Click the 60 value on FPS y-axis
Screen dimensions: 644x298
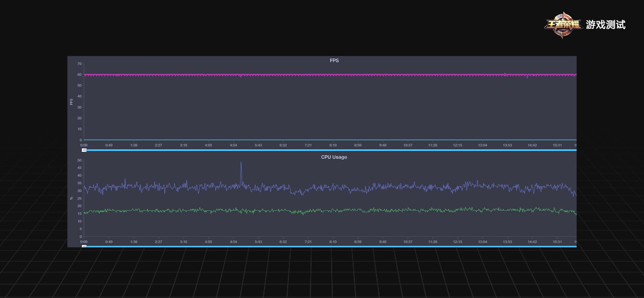pos(79,75)
